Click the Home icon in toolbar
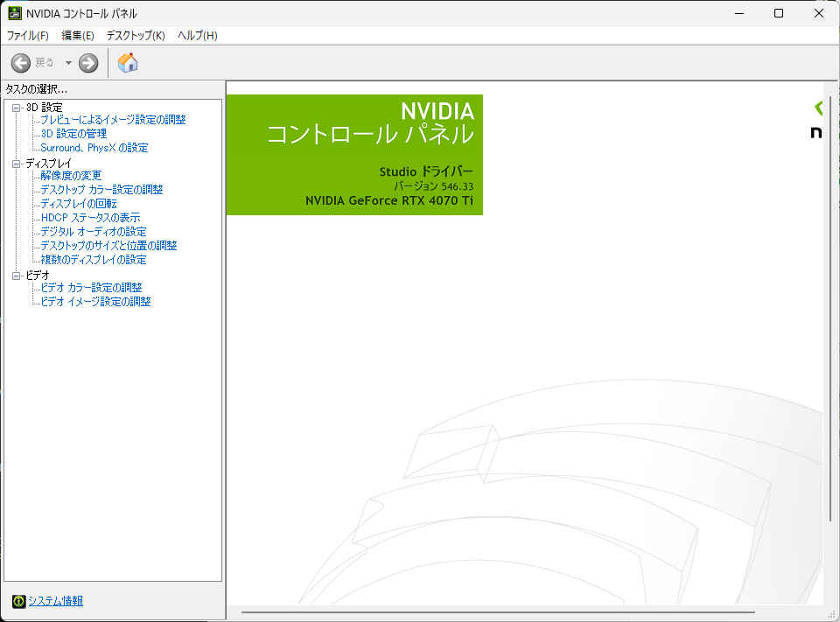This screenshot has width=840, height=622. [x=128, y=63]
